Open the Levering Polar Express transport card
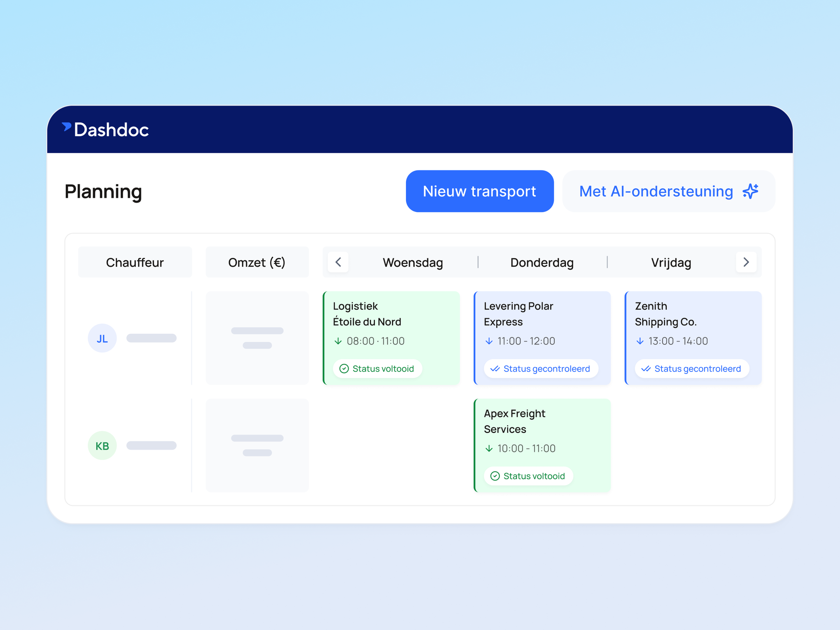840x630 pixels. point(542,338)
